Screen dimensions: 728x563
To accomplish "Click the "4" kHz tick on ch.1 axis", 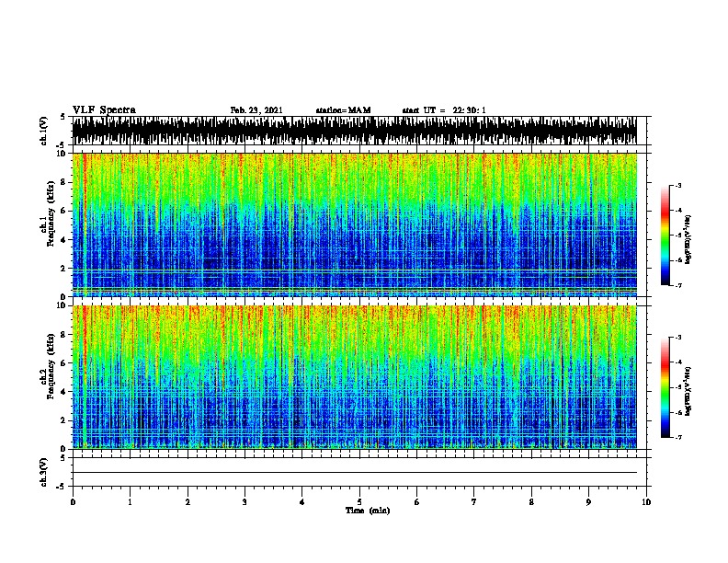I will [63, 240].
